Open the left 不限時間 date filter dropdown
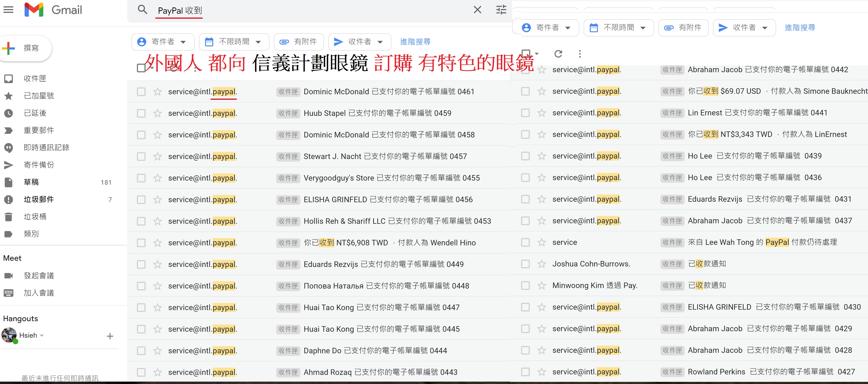The width and height of the screenshot is (868, 384). (234, 42)
